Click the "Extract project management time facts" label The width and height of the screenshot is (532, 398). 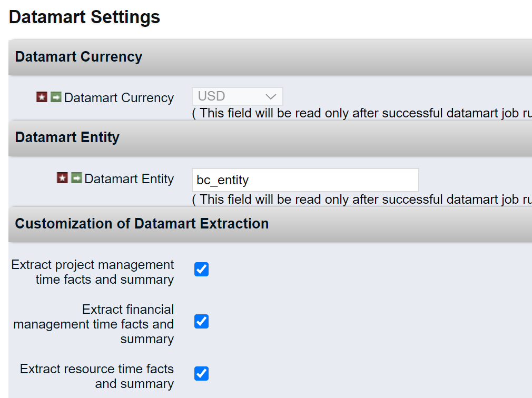(x=93, y=272)
